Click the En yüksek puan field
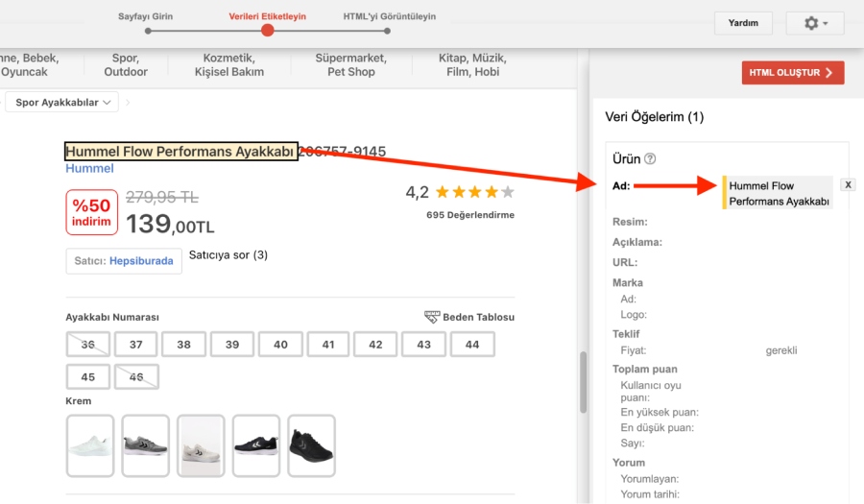 [x=660, y=412]
